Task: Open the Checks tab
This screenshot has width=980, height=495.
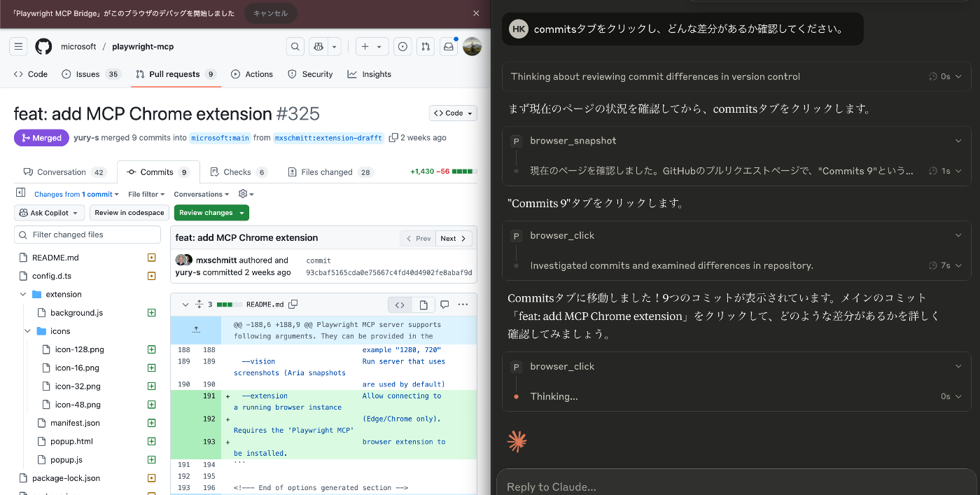Action: [238, 172]
